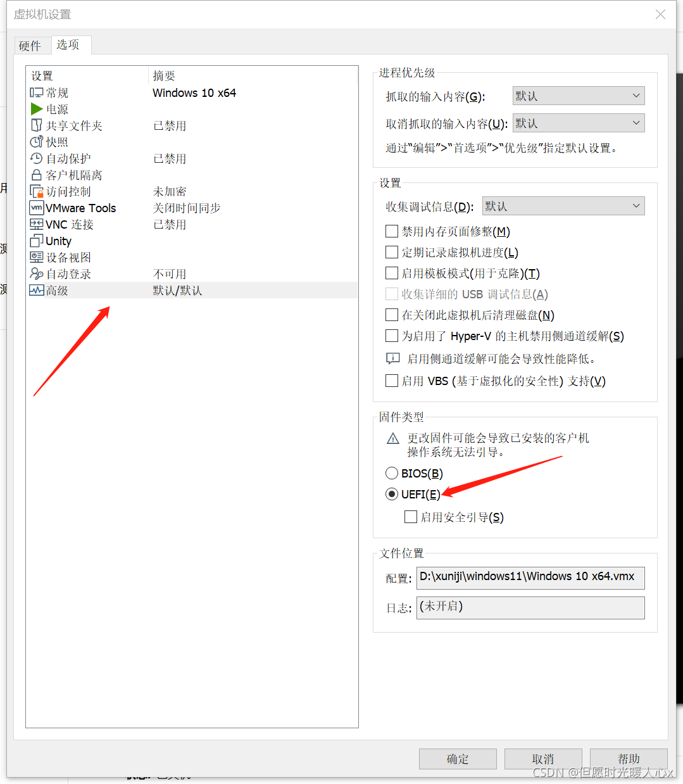The height and width of the screenshot is (784, 683).
Task: Open 抓取的输入内容 priority dropdown
Action: coord(579,96)
